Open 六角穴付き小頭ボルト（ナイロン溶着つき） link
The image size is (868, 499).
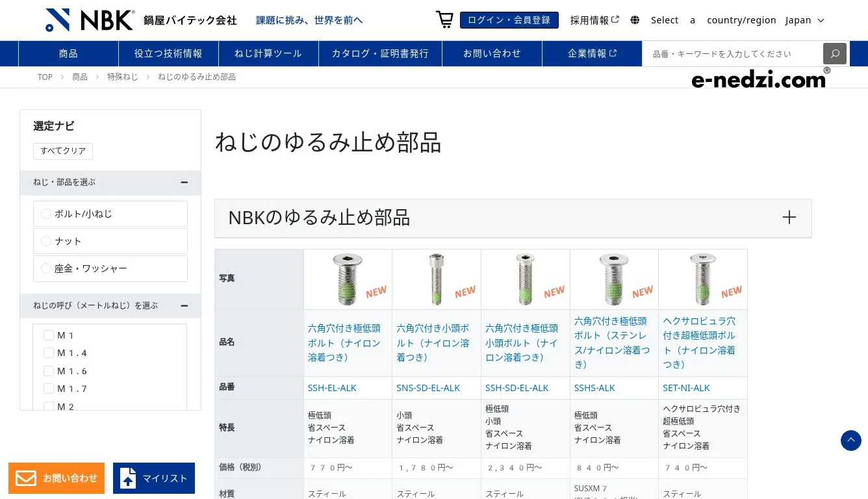tap(433, 343)
